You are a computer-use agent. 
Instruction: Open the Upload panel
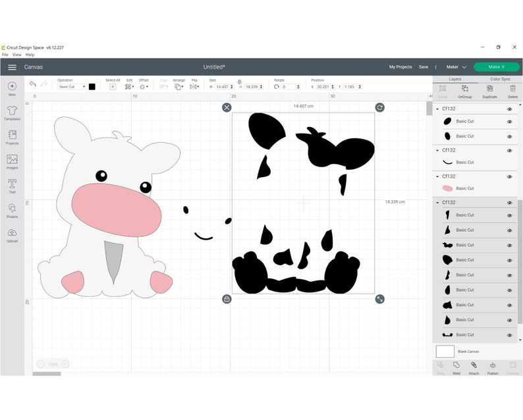[12, 232]
